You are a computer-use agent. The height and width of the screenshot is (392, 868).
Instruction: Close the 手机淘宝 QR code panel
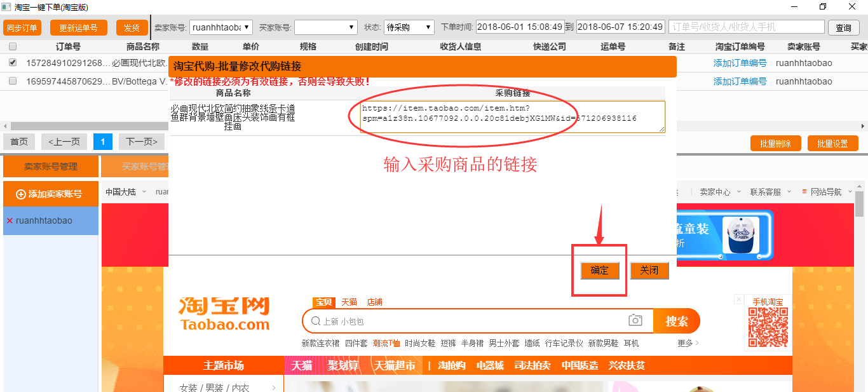[738, 299]
